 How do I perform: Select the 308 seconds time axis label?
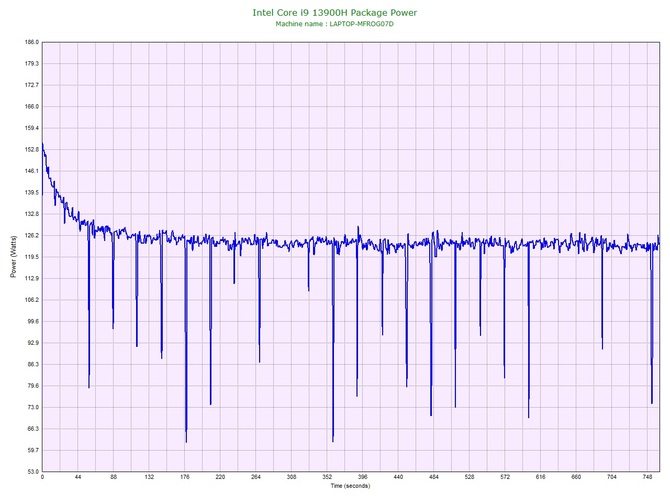coord(291,477)
